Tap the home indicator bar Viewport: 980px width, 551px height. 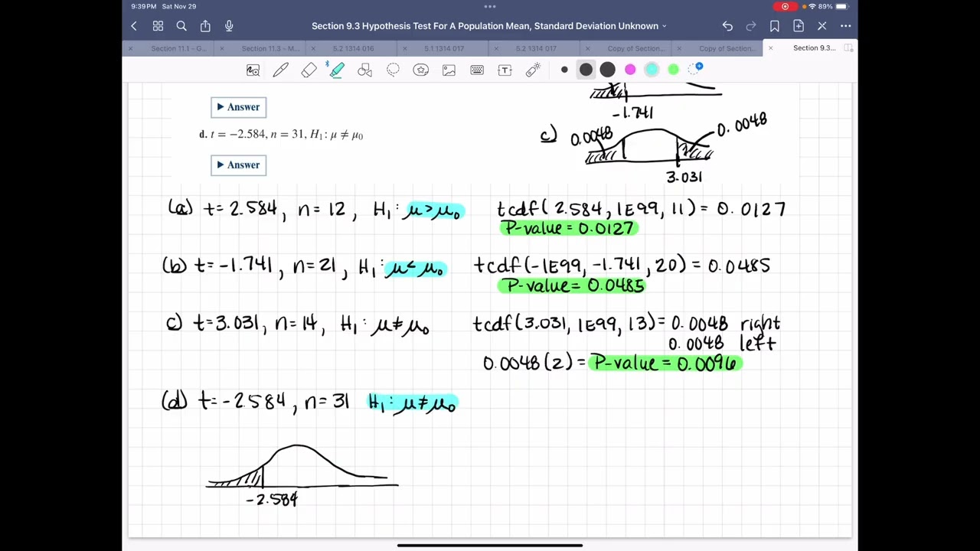(490, 546)
